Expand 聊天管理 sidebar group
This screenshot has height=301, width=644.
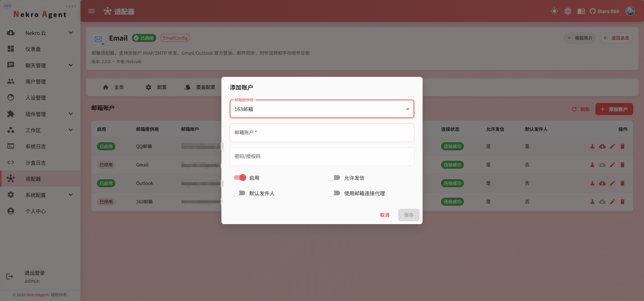[40, 65]
